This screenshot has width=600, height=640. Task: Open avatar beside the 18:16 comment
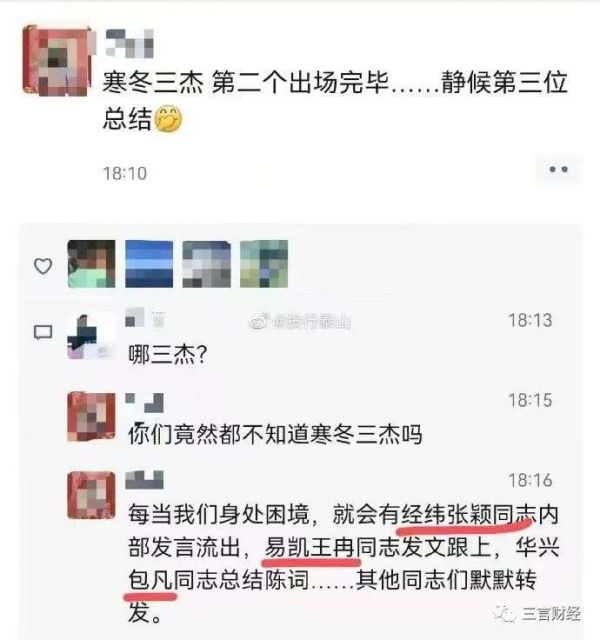[91, 495]
